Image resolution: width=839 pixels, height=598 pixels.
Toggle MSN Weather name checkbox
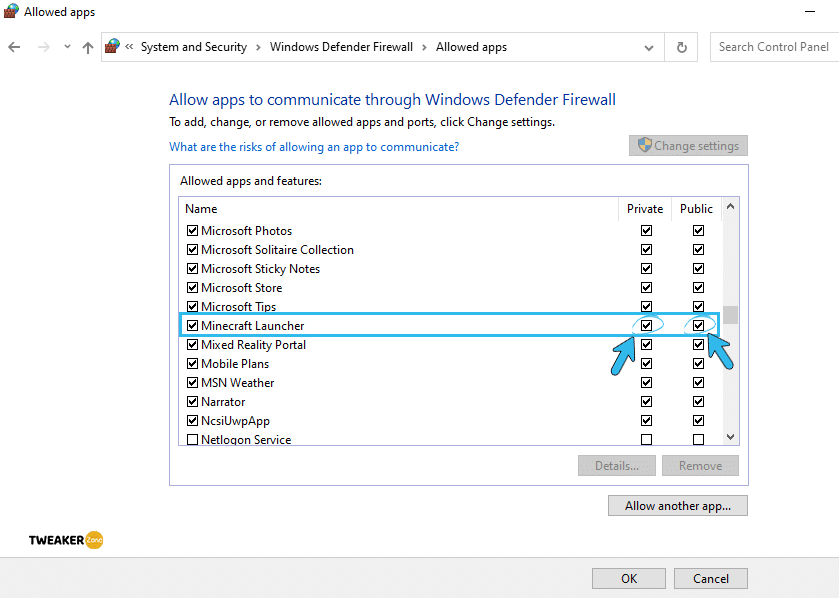click(x=193, y=382)
